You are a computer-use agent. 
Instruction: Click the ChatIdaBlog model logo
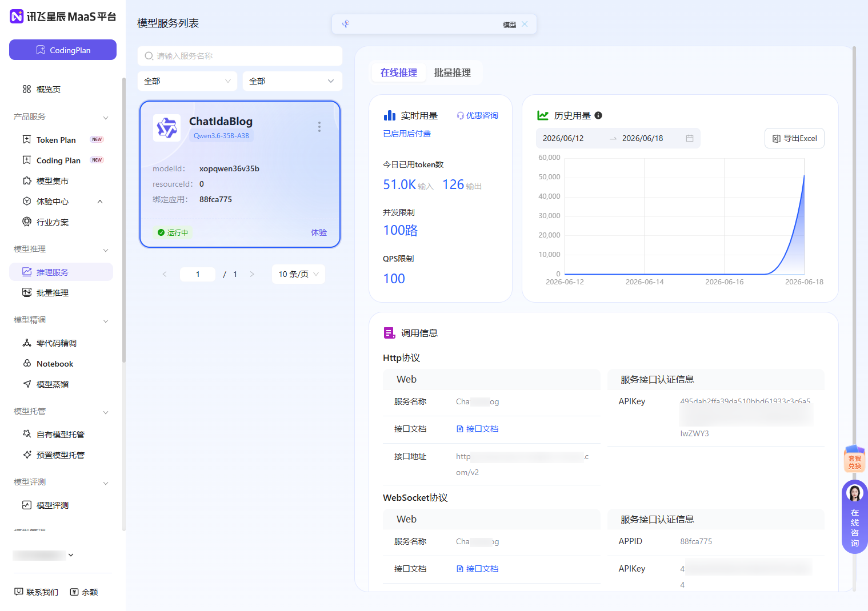click(x=167, y=128)
